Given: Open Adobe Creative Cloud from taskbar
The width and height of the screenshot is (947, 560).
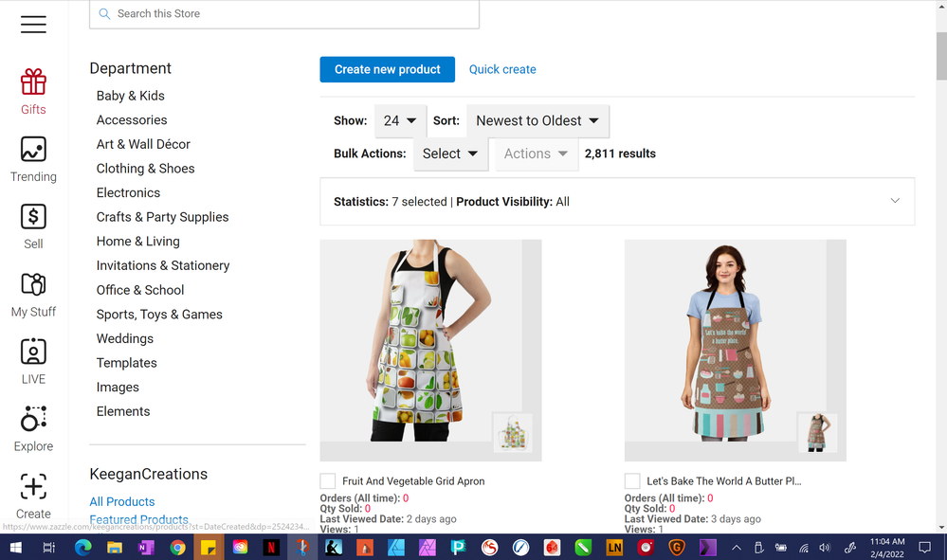Looking at the screenshot, I should coord(241,548).
